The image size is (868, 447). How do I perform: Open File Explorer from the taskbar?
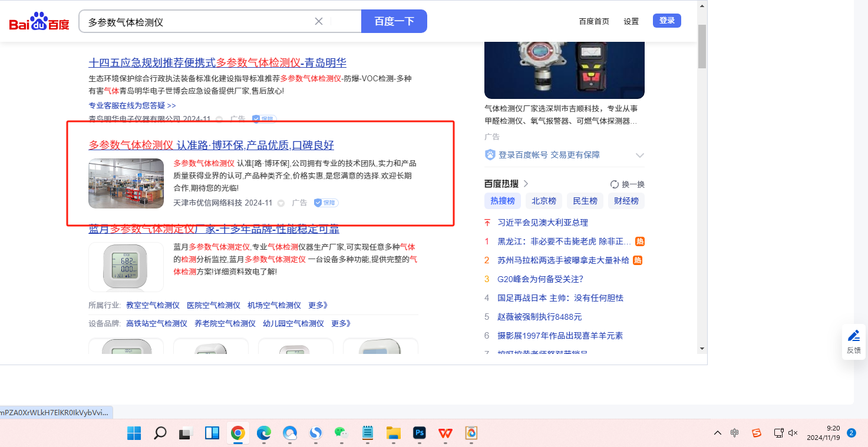tap(394, 433)
